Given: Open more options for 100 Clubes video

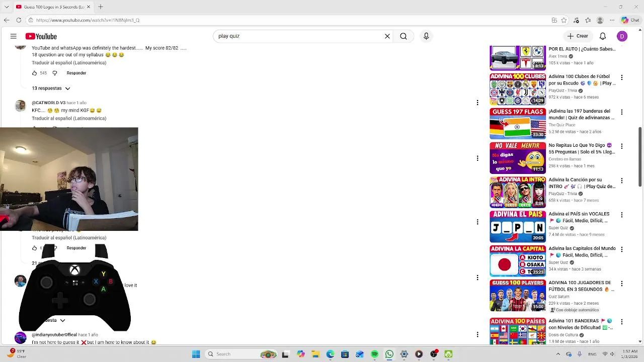Looking at the screenshot, I should pos(622,77).
